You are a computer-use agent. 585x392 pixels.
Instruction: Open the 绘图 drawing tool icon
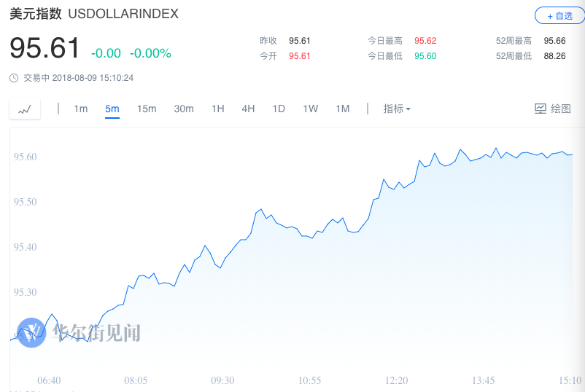pyautogui.click(x=541, y=109)
